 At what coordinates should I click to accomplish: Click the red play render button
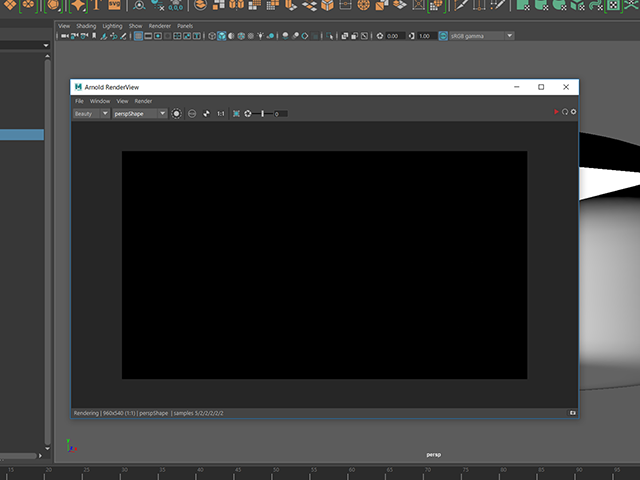tap(556, 111)
